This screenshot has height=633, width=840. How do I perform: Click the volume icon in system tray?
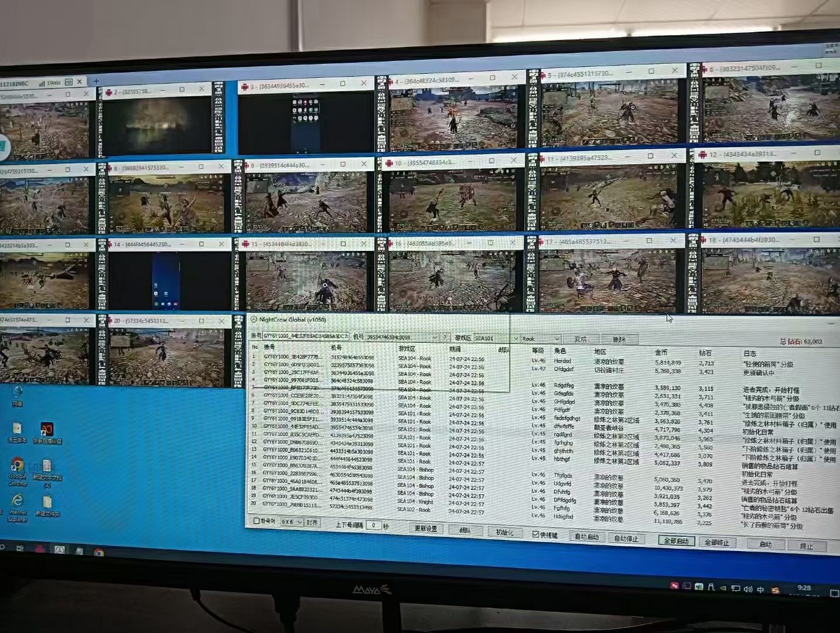[x=748, y=588]
